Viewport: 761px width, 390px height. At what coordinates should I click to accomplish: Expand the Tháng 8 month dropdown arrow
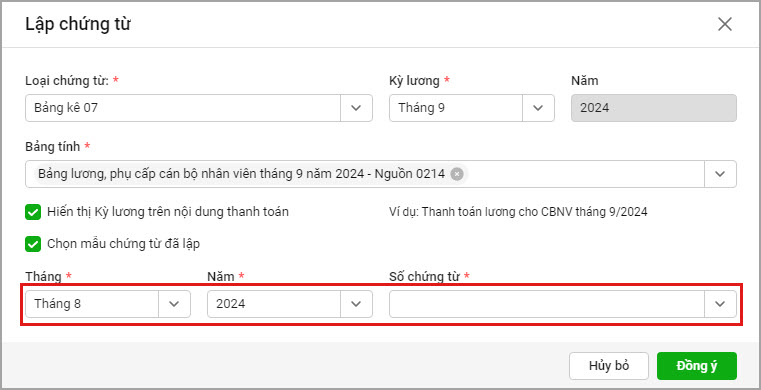tap(174, 304)
